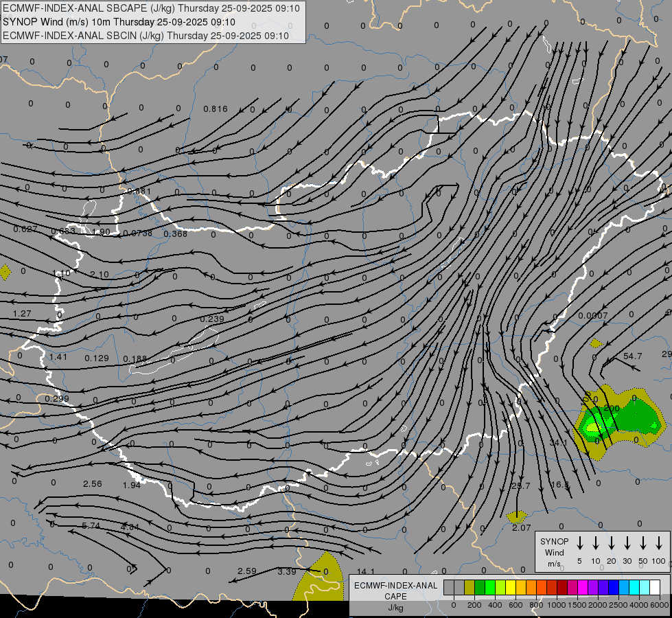Image resolution: width=672 pixels, height=618 pixels.
Task: Click the 2.10 value on the map
Action: (x=100, y=275)
